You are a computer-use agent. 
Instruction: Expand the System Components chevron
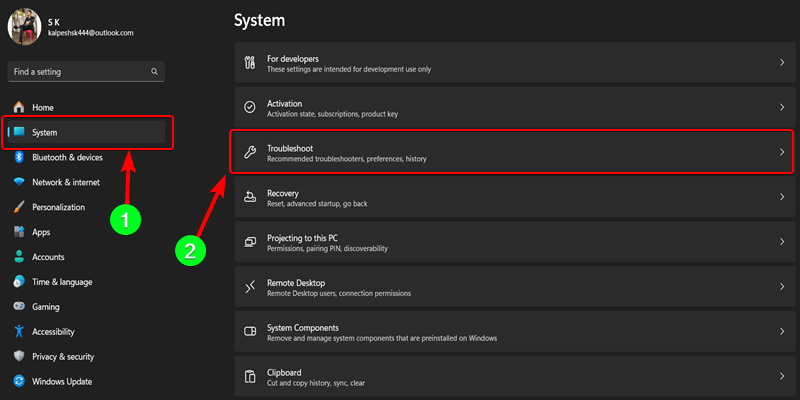click(x=781, y=332)
